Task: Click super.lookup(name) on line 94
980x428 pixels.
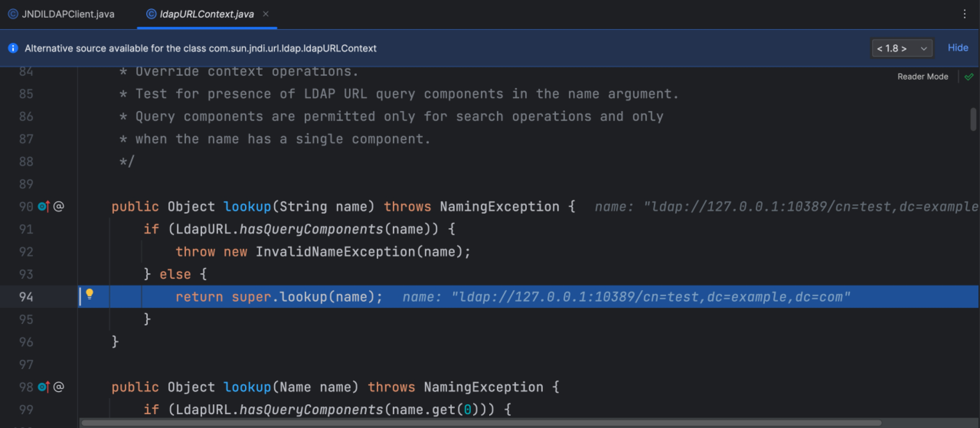Action: tap(303, 297)
